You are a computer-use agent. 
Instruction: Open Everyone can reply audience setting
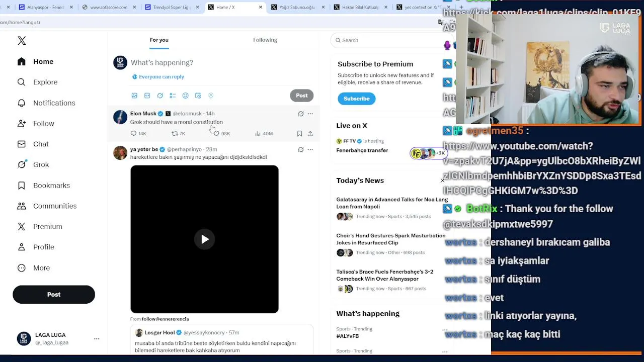158,76
